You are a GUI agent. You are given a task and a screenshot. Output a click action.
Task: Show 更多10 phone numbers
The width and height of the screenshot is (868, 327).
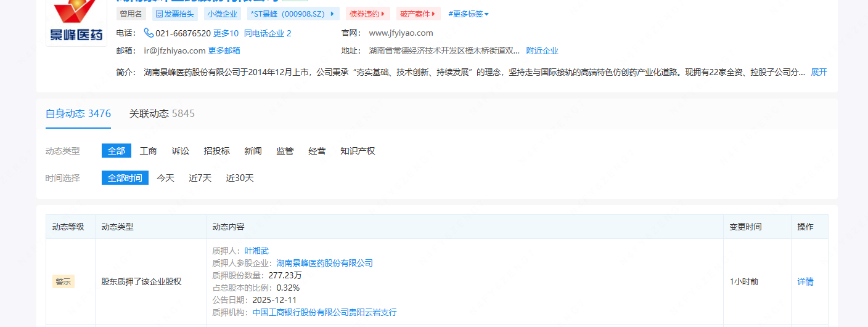click(x=226, y=33)
